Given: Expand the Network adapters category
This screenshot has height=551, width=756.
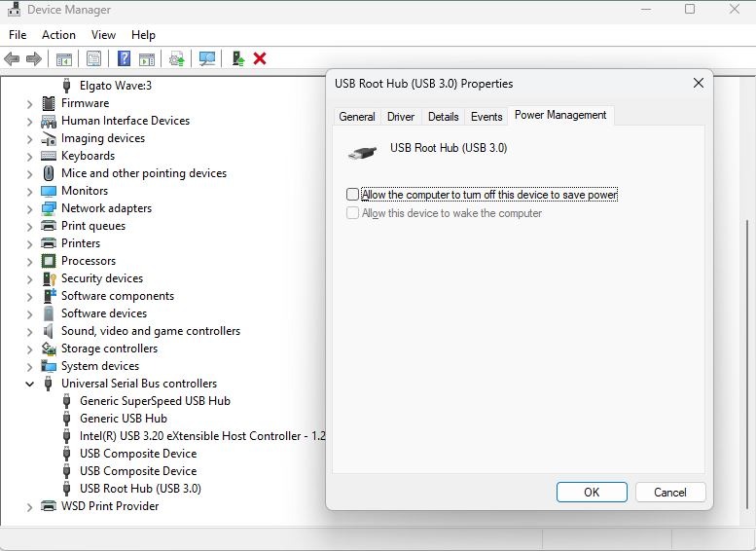Looking at the screenshot, I should tap(30, 208).
